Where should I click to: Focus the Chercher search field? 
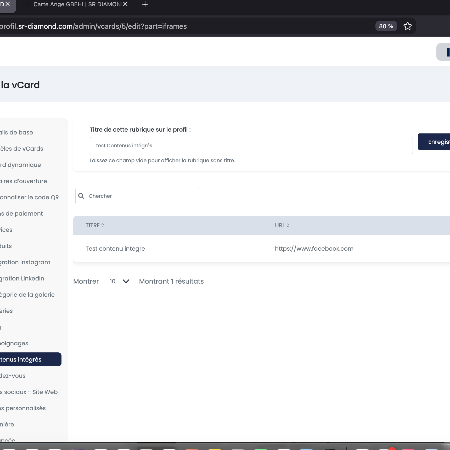[137, 196]
